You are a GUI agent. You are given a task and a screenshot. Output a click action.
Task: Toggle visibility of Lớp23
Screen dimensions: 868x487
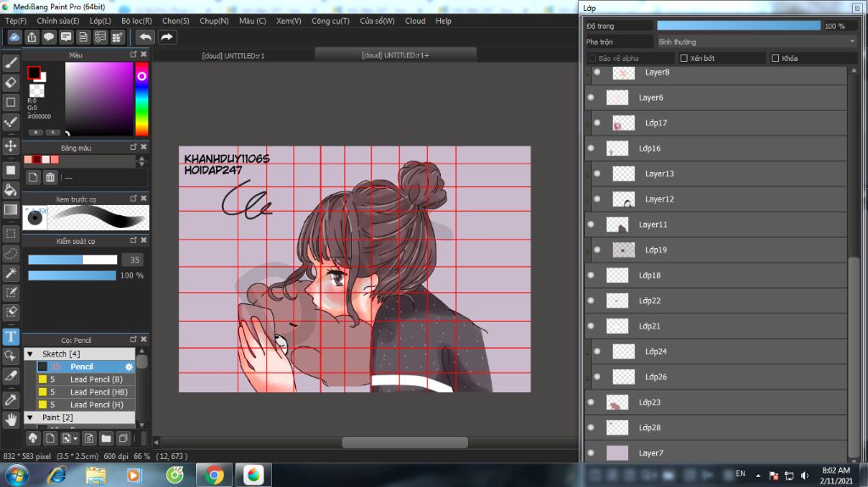(x=591, y=402)
